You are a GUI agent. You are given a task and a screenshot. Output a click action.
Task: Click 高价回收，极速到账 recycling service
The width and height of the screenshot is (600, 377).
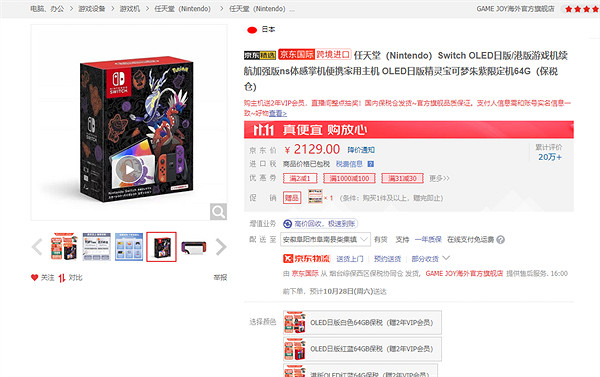320,224
